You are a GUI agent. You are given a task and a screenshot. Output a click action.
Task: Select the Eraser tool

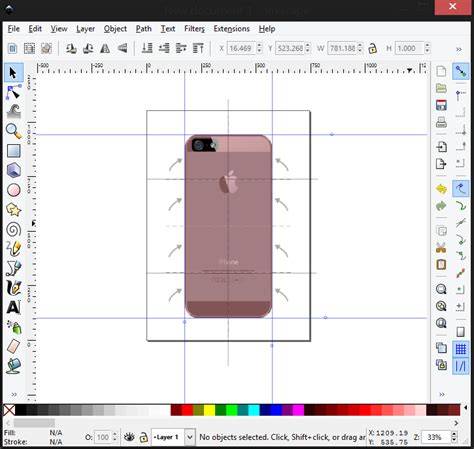tap(13, 346)
